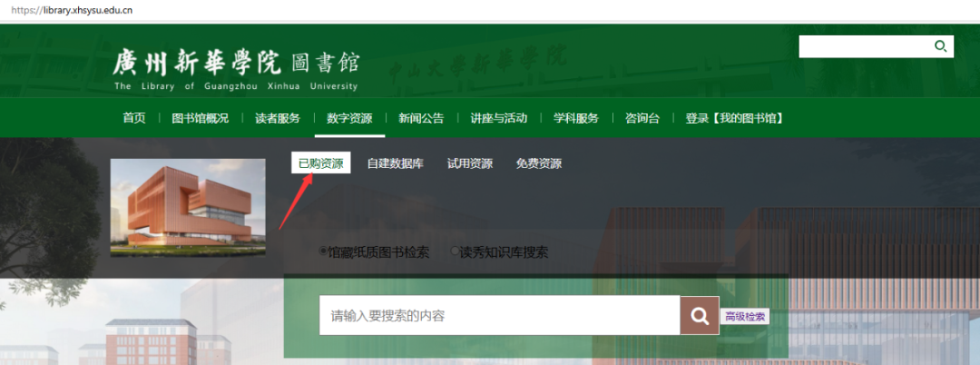
Task: Open the 高级检索 advanced search
Action: click(x=746, y=316)
